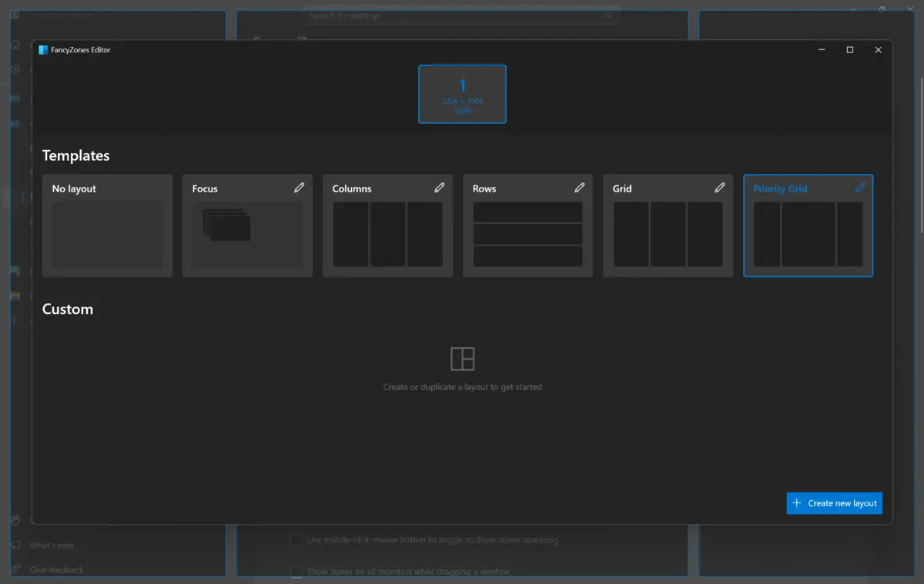
Task: Close the FancyZones Editor window
Action: (x=878, y=50)
